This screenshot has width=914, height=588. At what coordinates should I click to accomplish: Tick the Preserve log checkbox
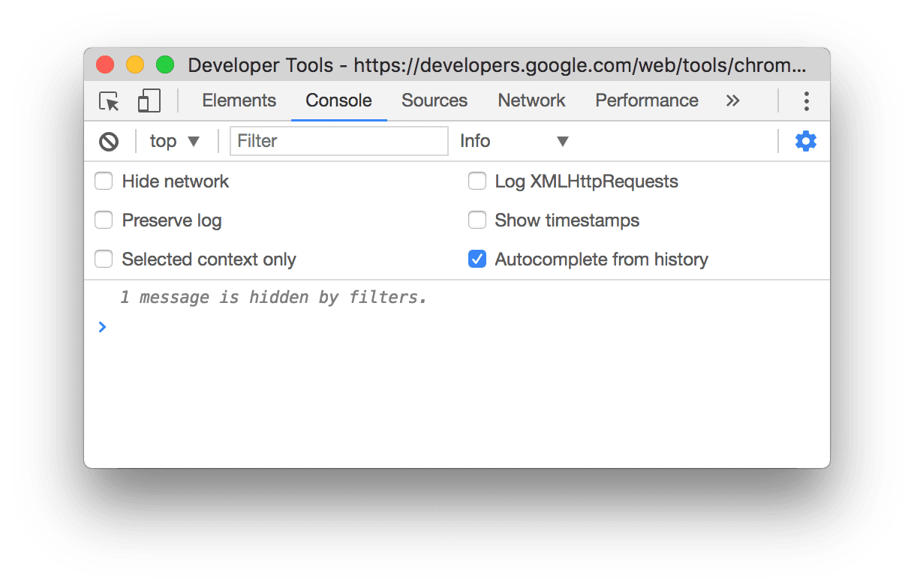[x=104, y=220]
